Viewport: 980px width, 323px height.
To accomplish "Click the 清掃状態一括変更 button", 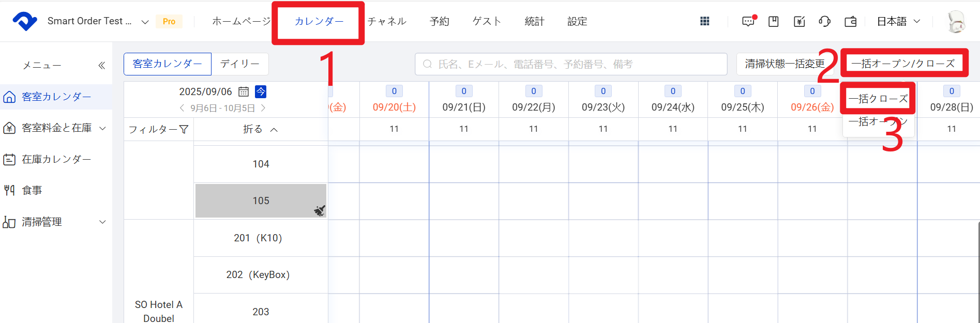I will 784,64.
